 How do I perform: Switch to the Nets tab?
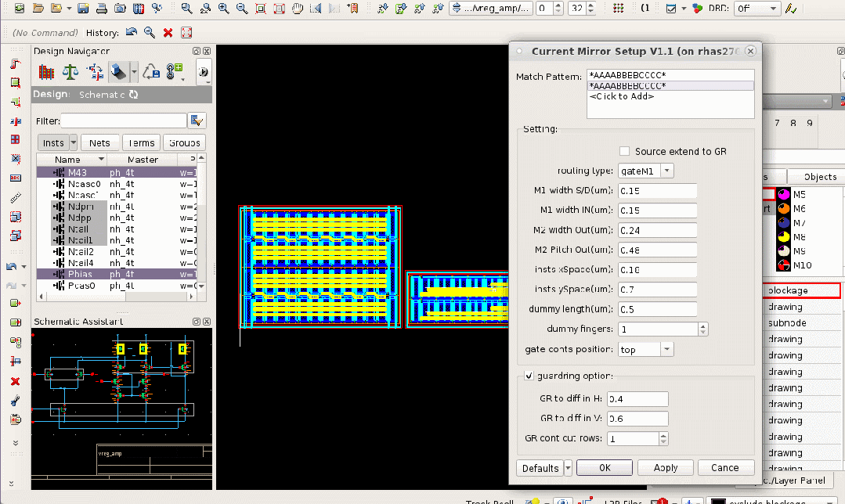[99, 142]
